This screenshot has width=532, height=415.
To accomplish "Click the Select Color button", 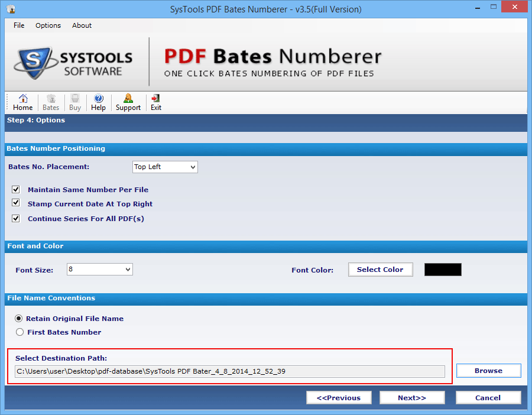I will point(380,270).
